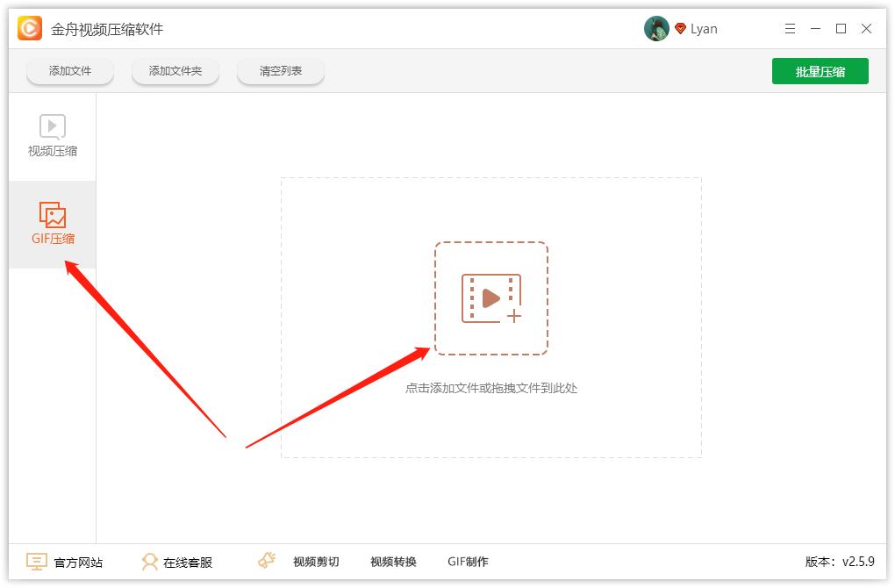Click the Lyan user avatar
The height and width of the screenshot is (588, 895).
tap(655, 27)
